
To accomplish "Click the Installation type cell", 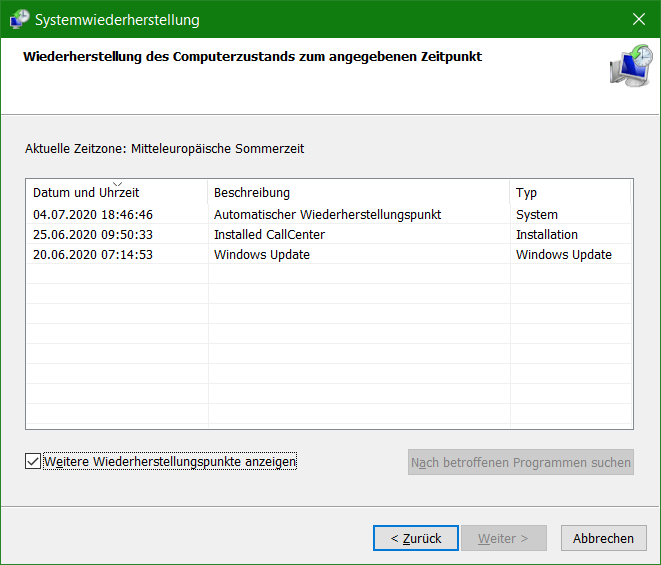I will (x=547, y=234).
